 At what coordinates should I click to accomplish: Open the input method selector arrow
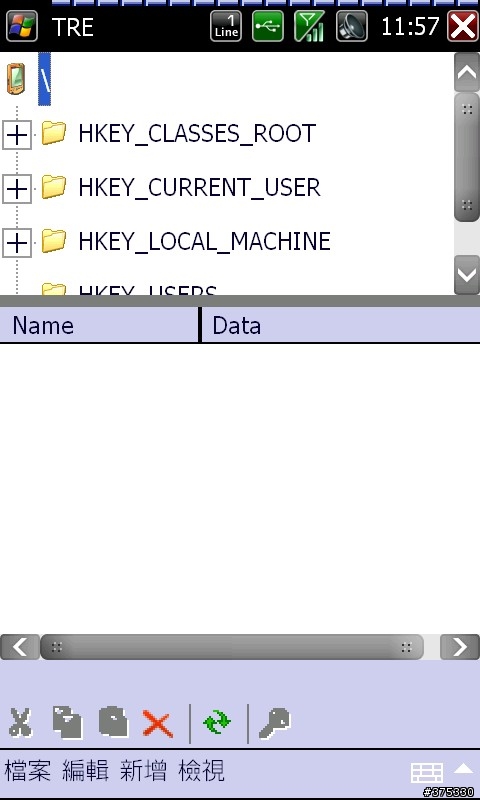[x=464, y=768]
